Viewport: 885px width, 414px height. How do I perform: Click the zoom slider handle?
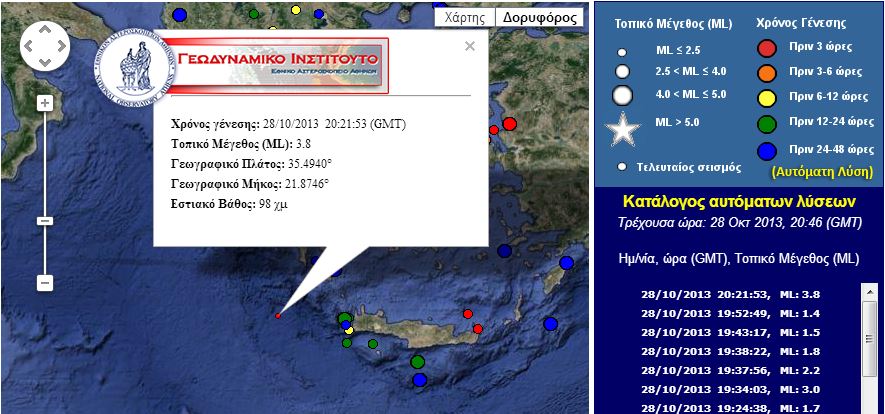coord(44,220)
